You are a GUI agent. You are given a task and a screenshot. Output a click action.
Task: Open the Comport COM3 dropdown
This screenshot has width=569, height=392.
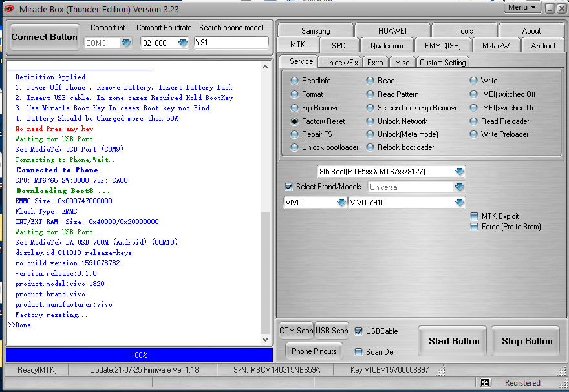tap(126, 43)
